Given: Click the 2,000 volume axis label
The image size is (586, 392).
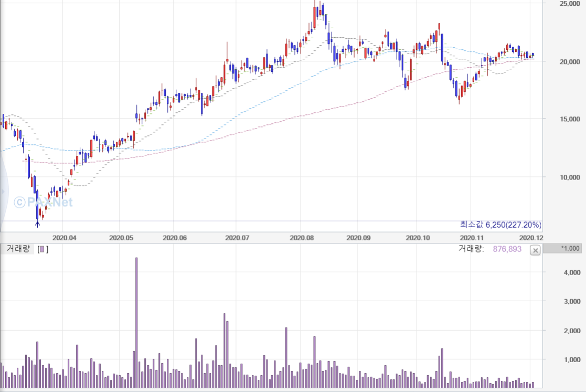Looking at the screenshot, I should (x=572, y=331).
